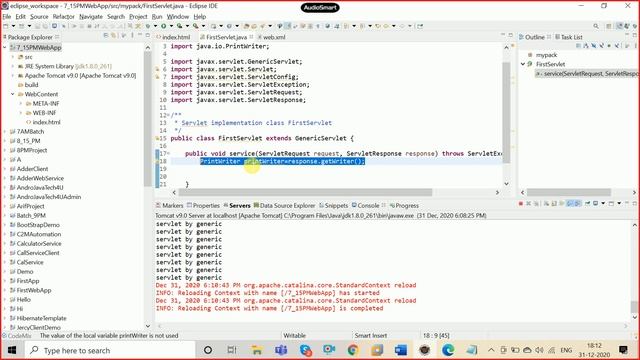The image size is (640, 360).
Task: Open the Data Source Explorer tab
Action: point(284,206)
